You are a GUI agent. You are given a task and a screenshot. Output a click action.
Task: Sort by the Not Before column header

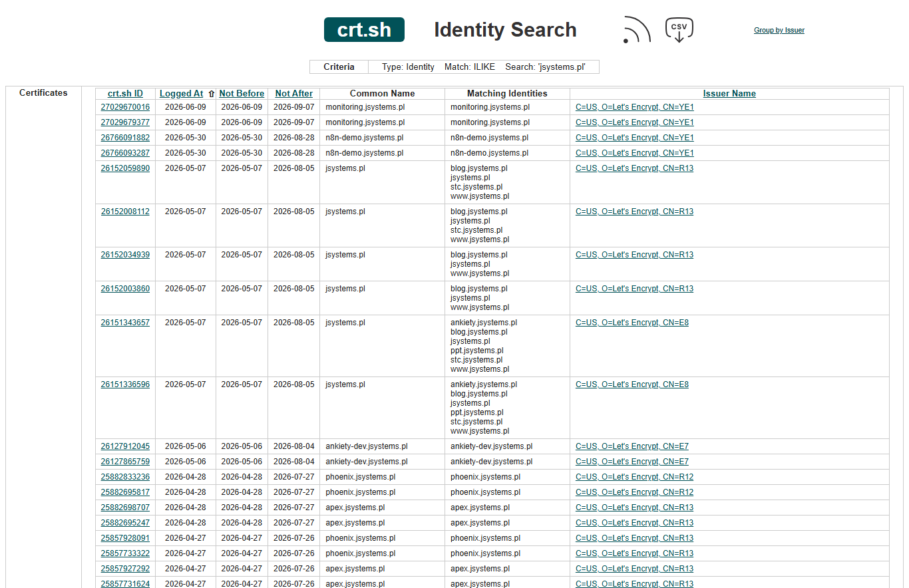pyautogui.click(x=242, y=94)
